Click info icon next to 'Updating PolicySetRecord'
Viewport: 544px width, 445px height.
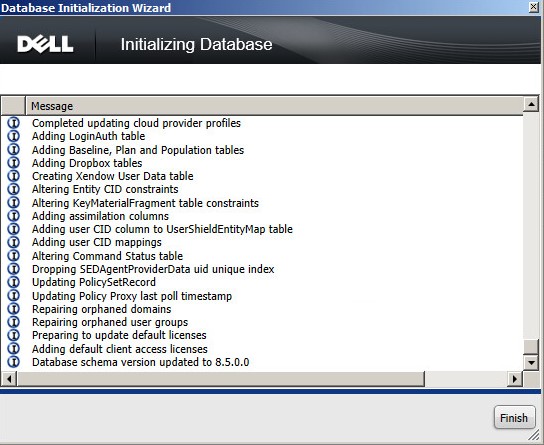coord(14,282)
